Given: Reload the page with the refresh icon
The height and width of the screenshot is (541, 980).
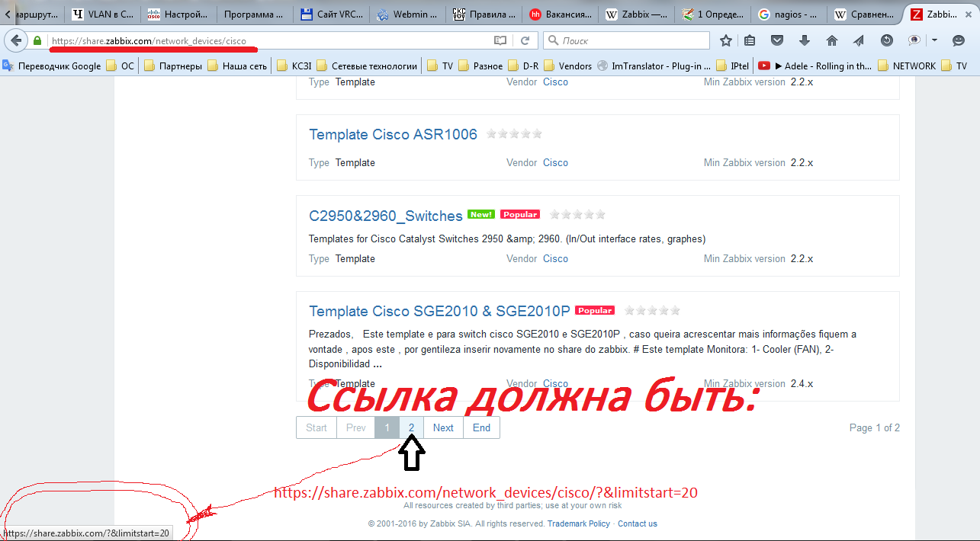Looking at the screenshot, I should tap(525, 40).
